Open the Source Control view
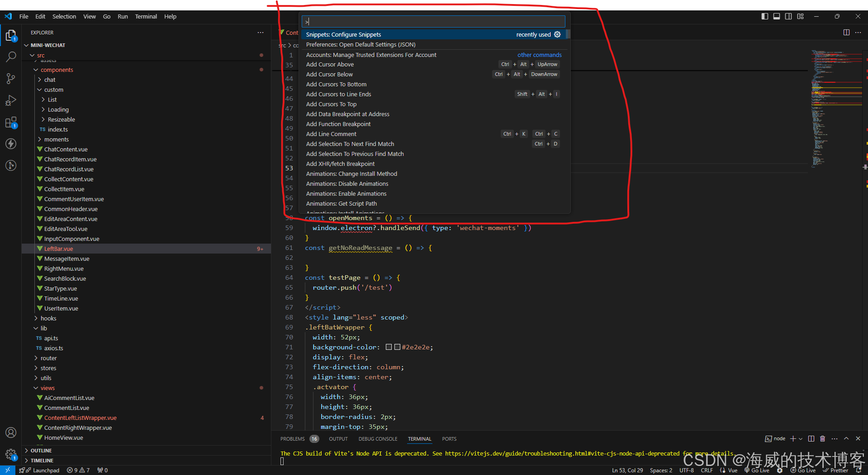 pyautogui.click(x=11, y=79)
